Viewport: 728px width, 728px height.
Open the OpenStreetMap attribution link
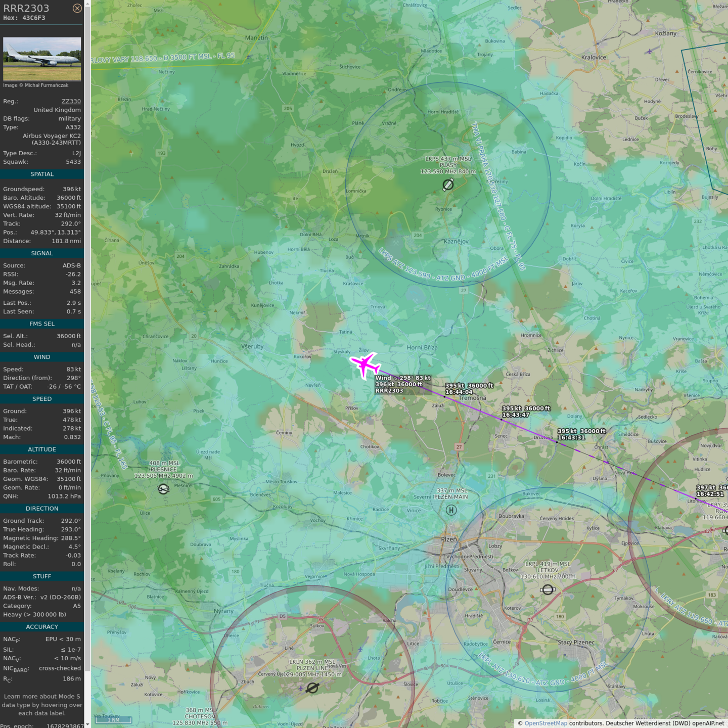[545, 723]
